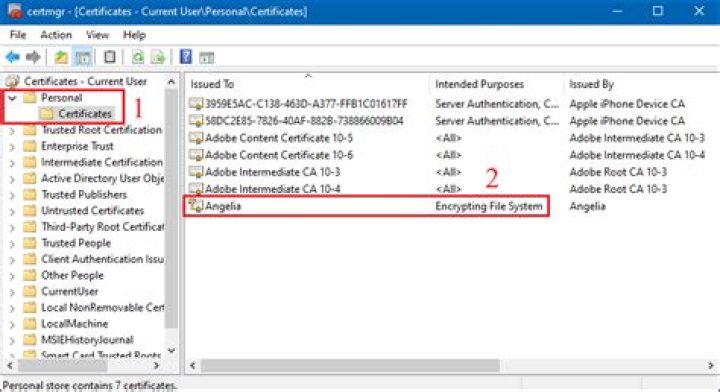Screen dimensions: 720x392
Task: Click Adobe Content Certificate 10-6 icon
Action: tap(196, 155)
